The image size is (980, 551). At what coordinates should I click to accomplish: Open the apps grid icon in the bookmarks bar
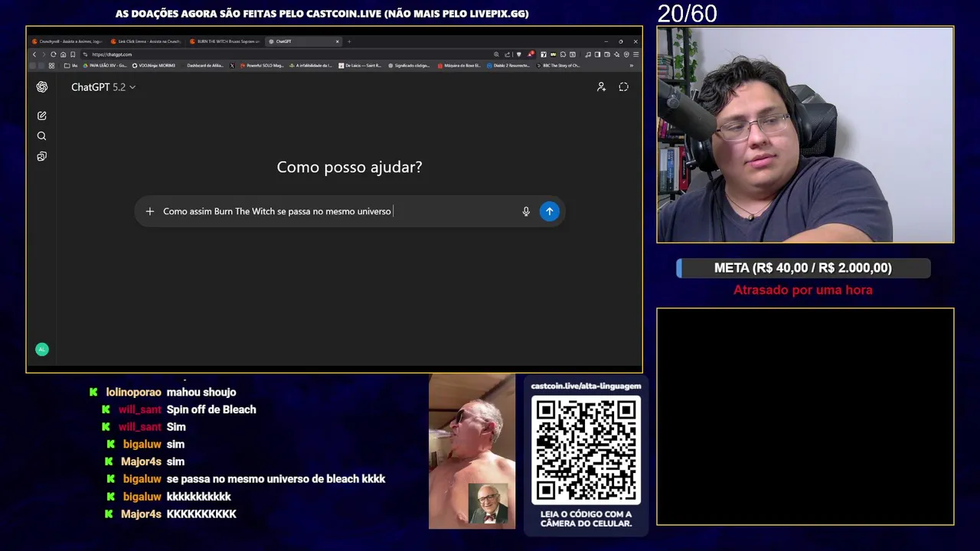tap(51, 66)
